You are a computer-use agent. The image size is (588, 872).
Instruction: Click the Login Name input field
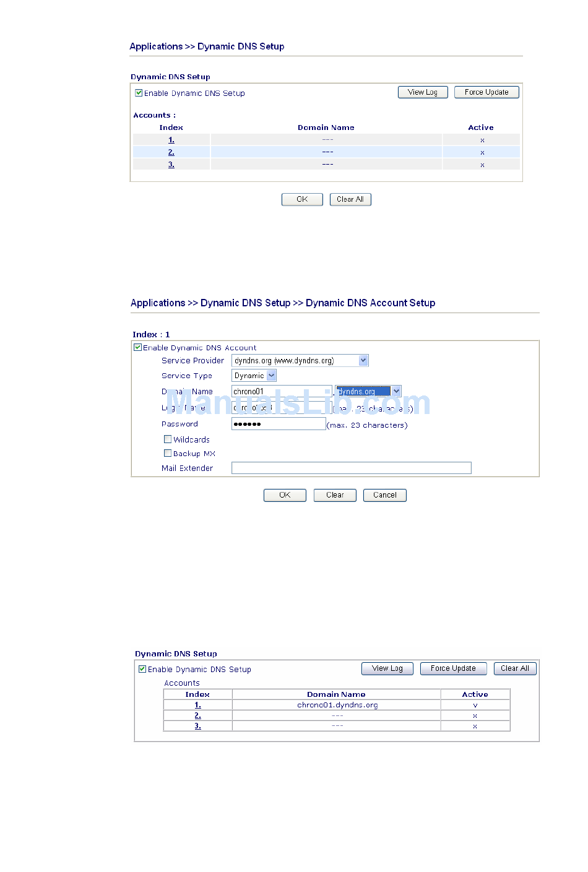[x=282, y=408]
